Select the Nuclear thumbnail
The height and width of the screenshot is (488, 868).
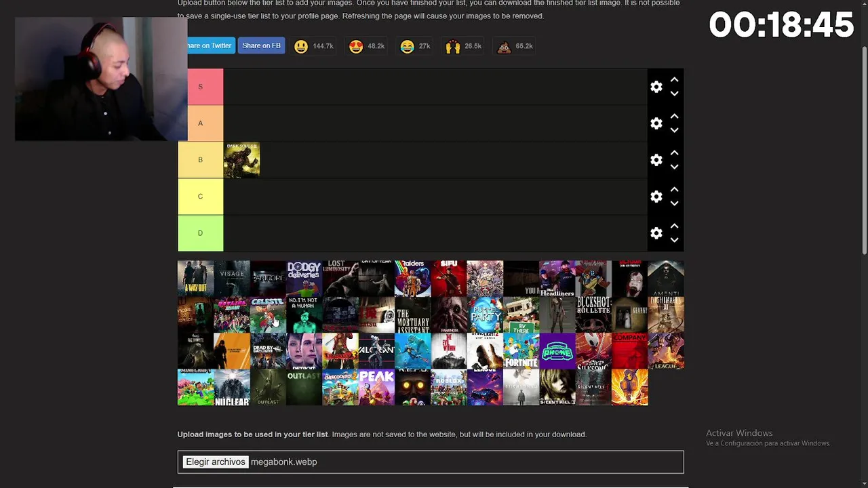232,387
